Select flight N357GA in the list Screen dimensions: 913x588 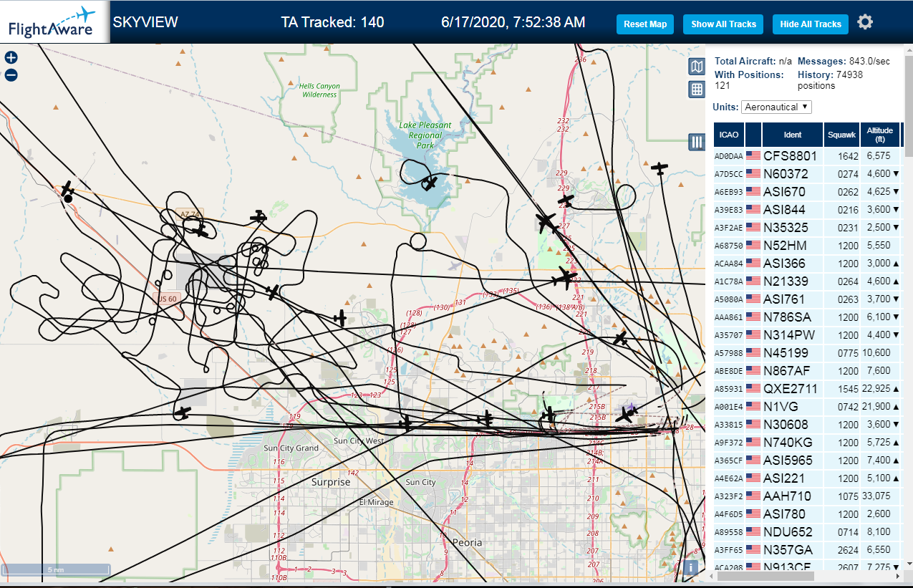pyautogui.click(x=788, y=549)
